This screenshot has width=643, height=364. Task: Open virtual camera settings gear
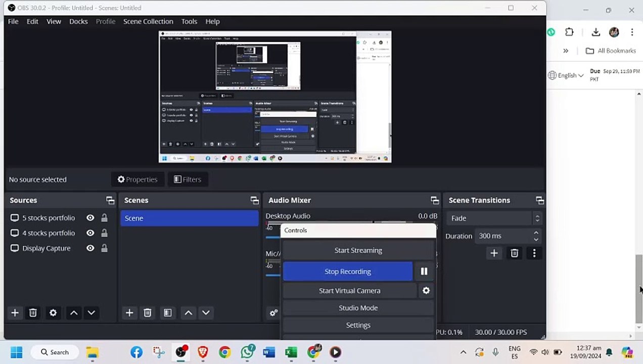click(x=426, y=291)
